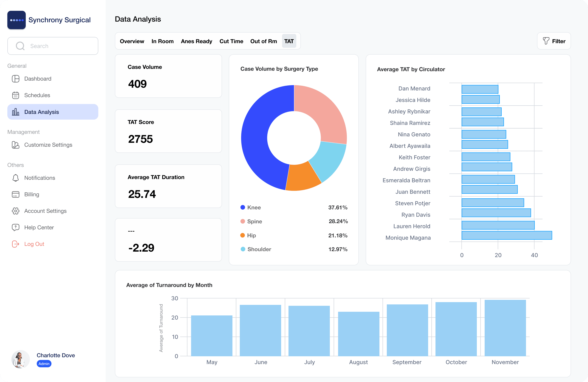Open Billing via card icon
The image size is (588, 382).
[16, 194]
